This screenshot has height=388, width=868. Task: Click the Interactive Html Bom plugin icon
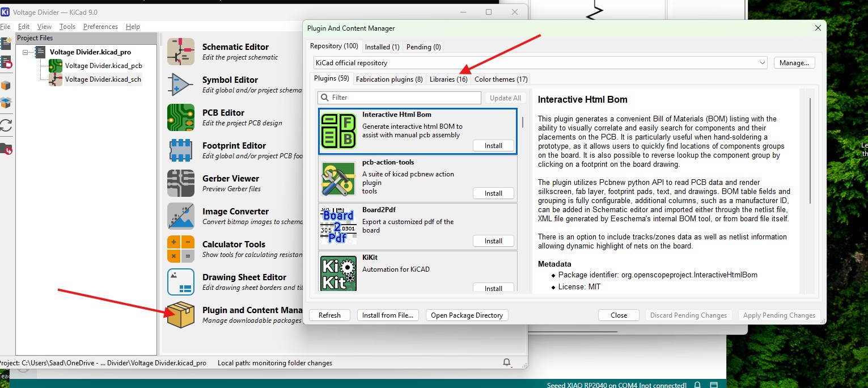pos(338,131)
